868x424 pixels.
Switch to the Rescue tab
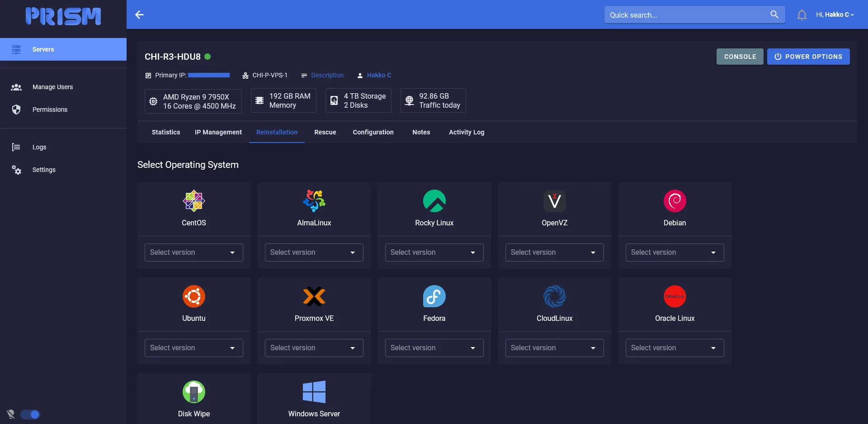click(325, 132)
